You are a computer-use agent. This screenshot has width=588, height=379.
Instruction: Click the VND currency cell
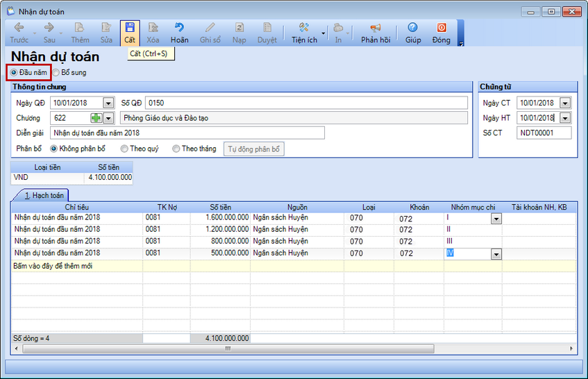point(47,177)
